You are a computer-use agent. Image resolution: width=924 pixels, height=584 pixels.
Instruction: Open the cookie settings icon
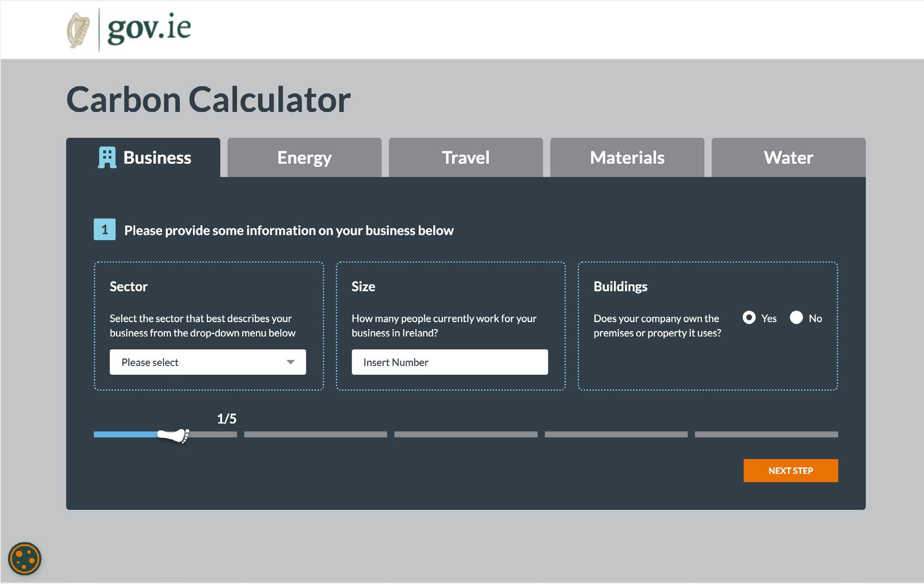tap(25, 559)
